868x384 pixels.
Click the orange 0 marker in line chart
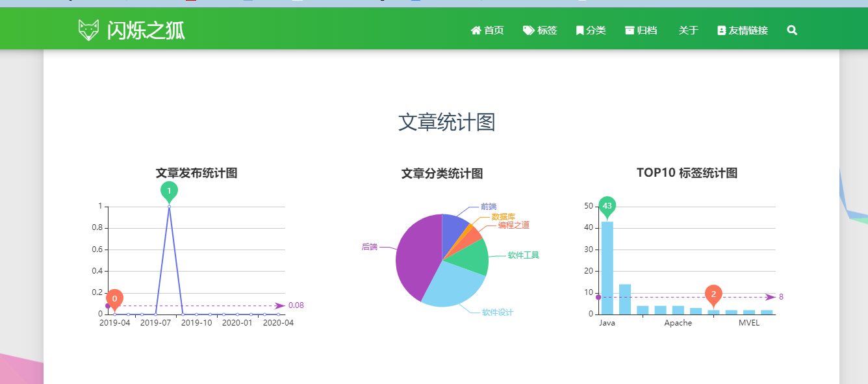coord(114,298)
